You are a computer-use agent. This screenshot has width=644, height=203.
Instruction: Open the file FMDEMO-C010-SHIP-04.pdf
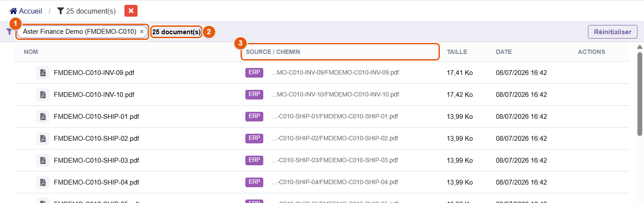tap(96, 182)
